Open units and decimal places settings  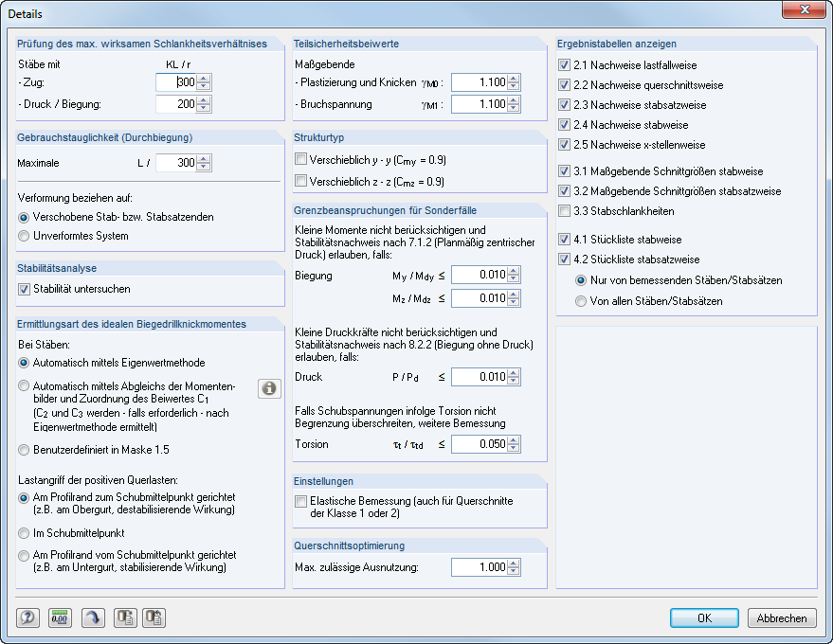click(60, 618)
